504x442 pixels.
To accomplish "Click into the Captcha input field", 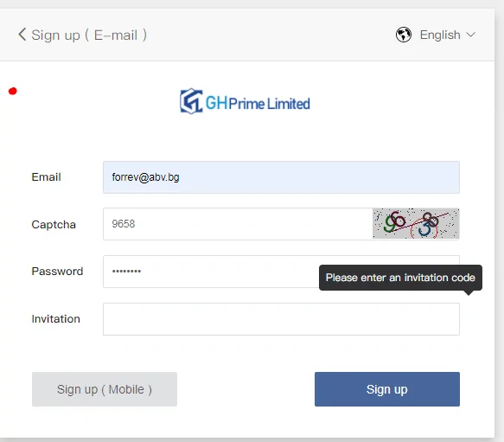I will pyautogui.click(x=238, y=224).
